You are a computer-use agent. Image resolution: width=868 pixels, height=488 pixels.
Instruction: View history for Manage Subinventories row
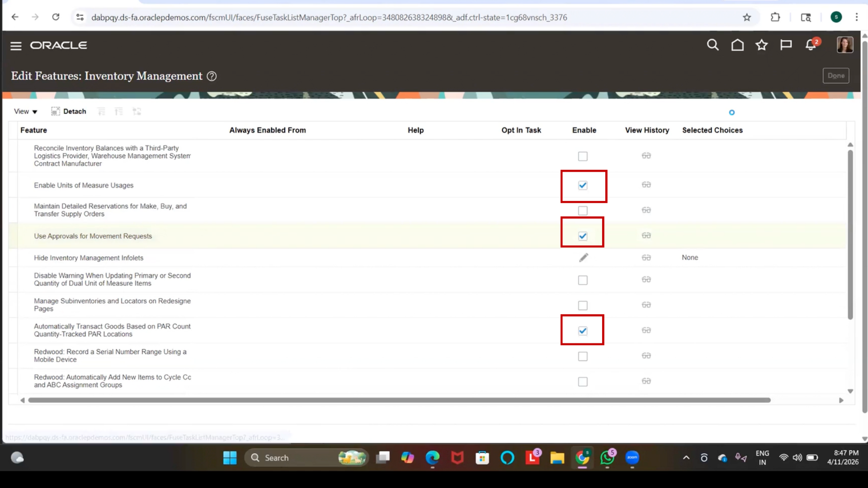[x=646, y=305]
